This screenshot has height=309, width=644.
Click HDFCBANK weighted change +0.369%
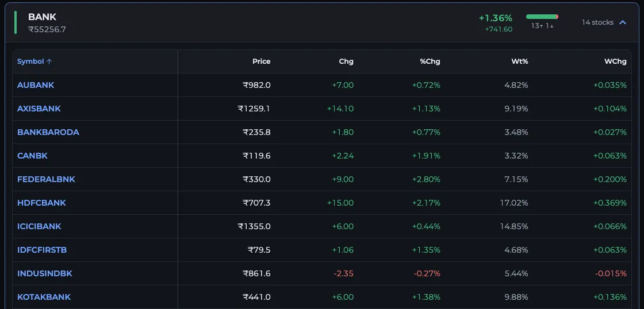(610, 203)
